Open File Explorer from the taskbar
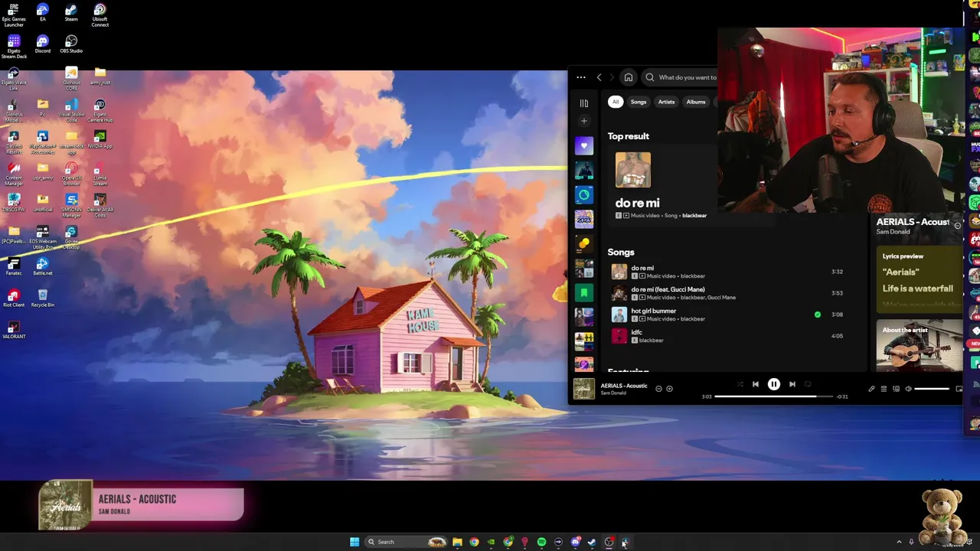This screenshot has width=980, height=551. tap(457, 542)
